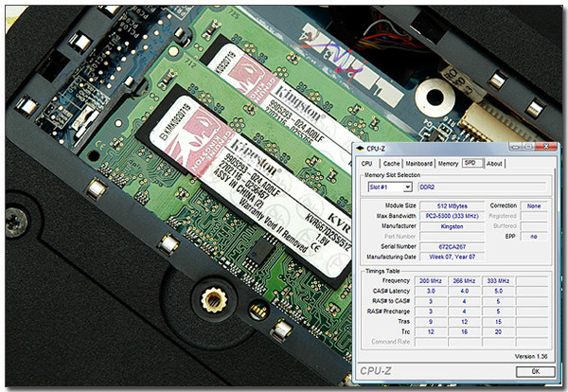Click the RAS# Precharge value 4
The image size is (568, 392).
tap(464, 312)
